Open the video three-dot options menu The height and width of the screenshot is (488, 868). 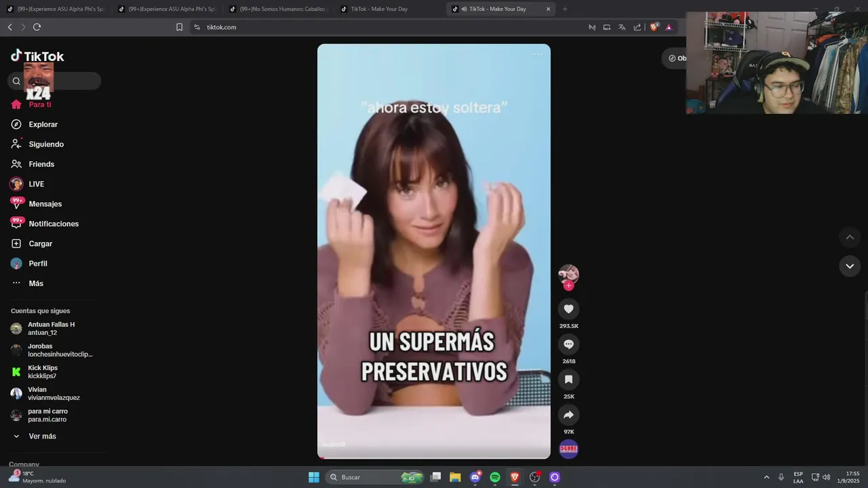click(x=538, y=54)
